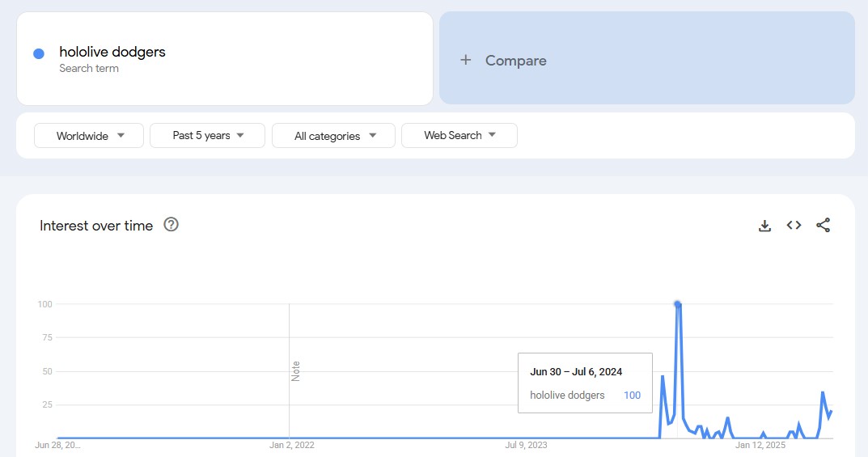Open the Interest over time help icon
Viewport: 868px width, 457px height.
(171, 225)
